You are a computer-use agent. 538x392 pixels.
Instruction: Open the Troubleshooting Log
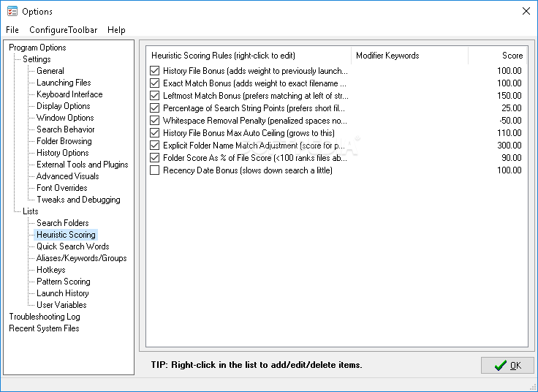(x=45, y=317)
